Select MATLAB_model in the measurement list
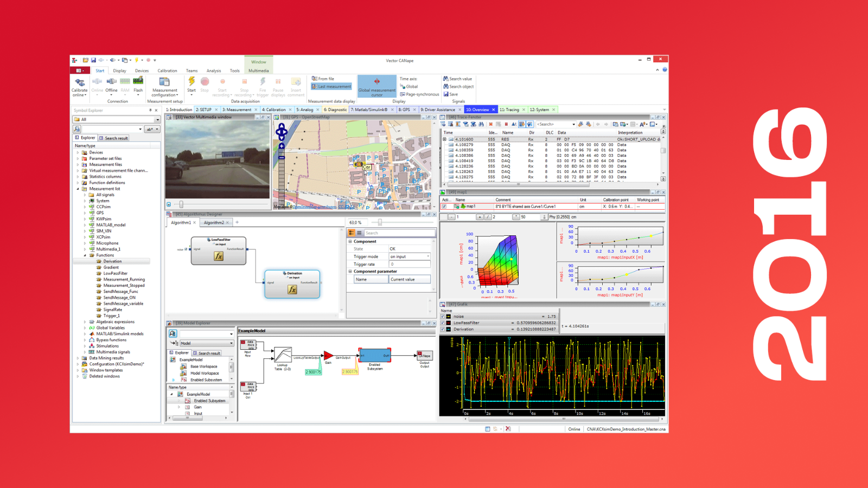 pos(111,225)
